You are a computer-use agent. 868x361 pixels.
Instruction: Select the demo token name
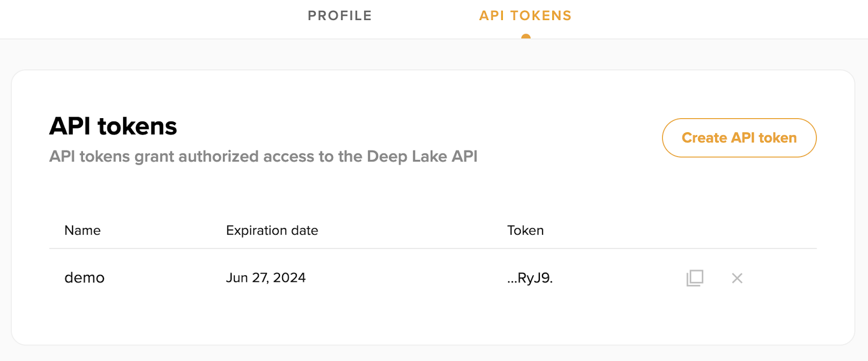point(85,278)
